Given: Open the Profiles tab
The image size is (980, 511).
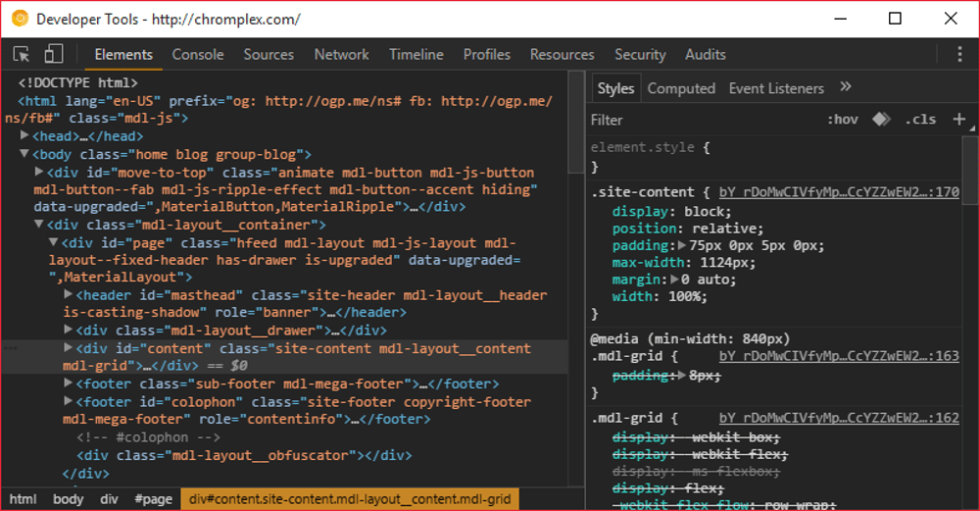Looking at the screenshot, I should 487,54.
